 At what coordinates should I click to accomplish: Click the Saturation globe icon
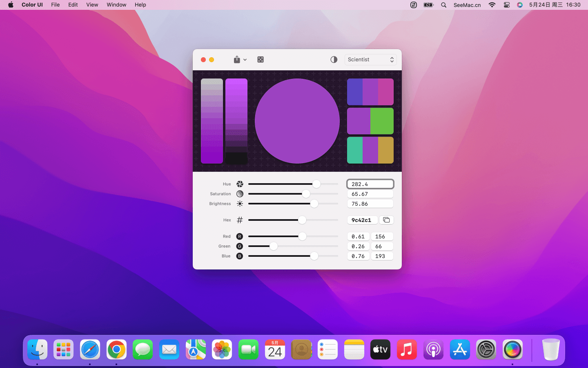240,194
